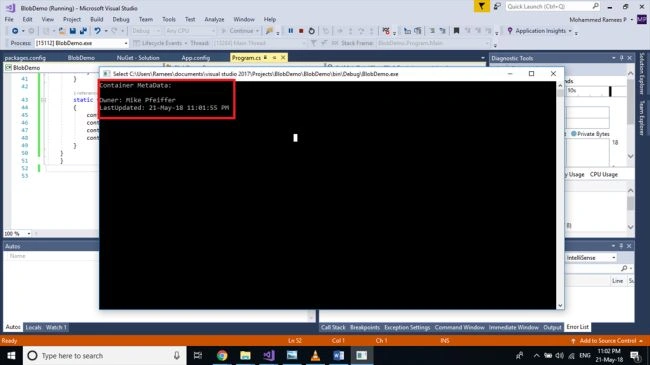Open the File menu
The height and width of the screenshot is (365, 650).
(x=9, y=19)
